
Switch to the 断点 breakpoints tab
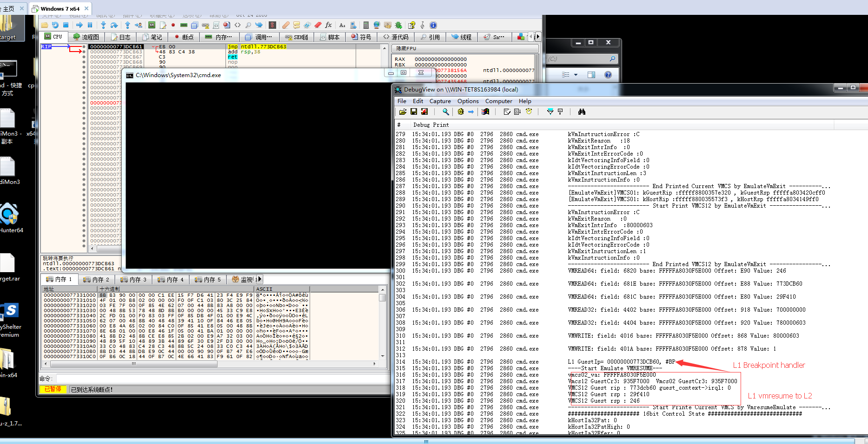[x=184, y=37]
